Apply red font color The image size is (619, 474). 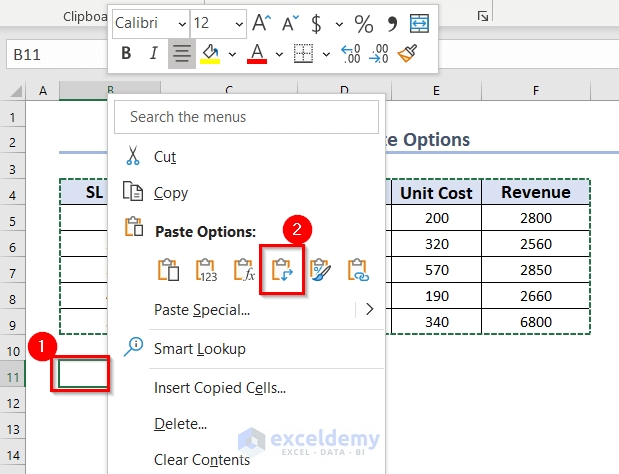[x=257, y=53]
